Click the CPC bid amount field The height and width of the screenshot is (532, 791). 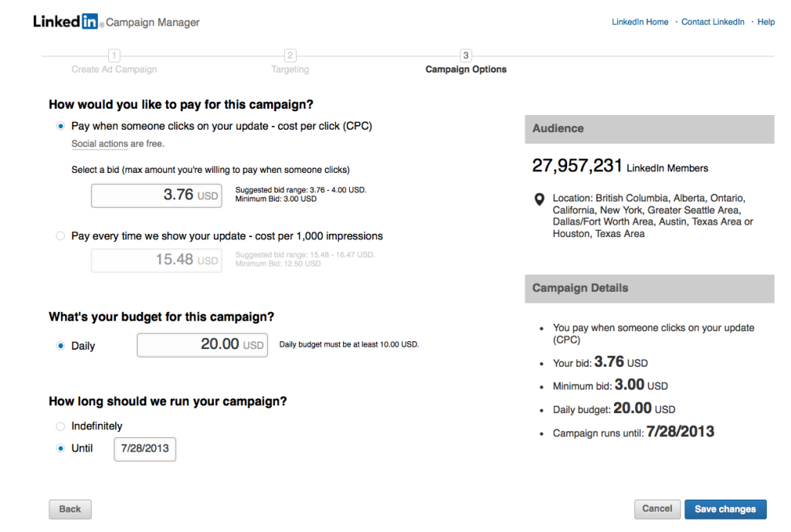pos(157,195)
